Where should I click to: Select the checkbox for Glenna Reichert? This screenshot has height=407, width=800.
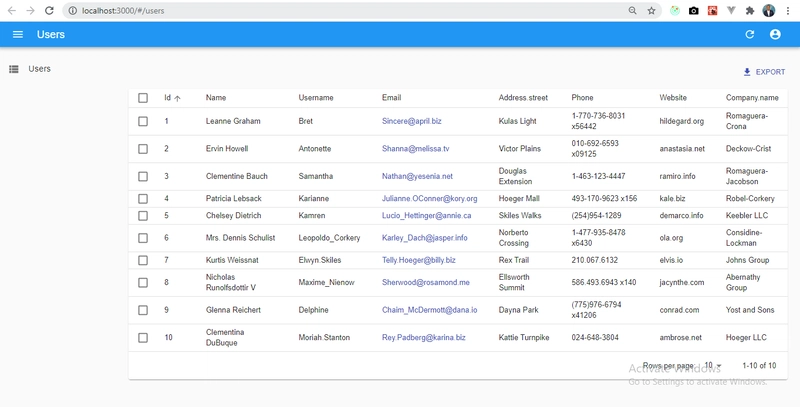[143, 310]
